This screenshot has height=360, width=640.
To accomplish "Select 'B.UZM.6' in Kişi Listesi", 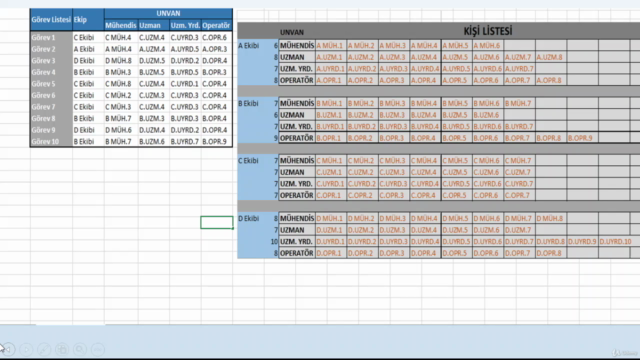I will pyautogui.click(x=488, y=115).
